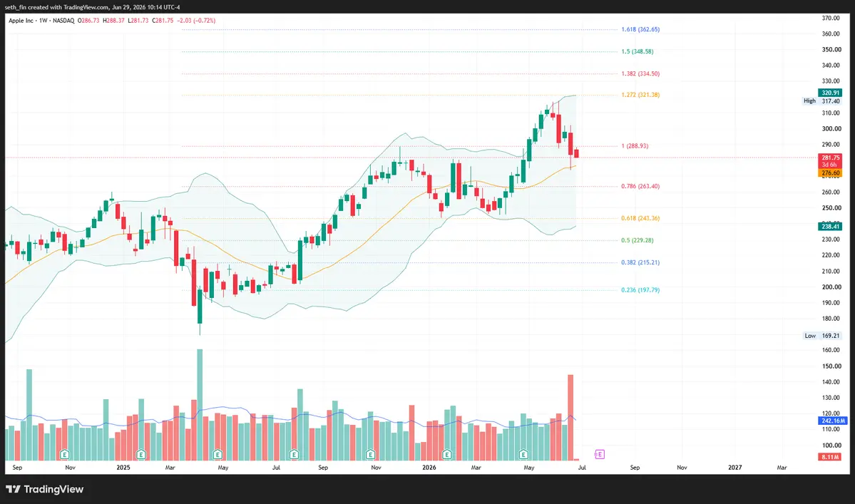Select the 0.236 (197.79) Fibonacci label
The height and width of the screenshot is (504, 855).
click(x=640, y=290)
